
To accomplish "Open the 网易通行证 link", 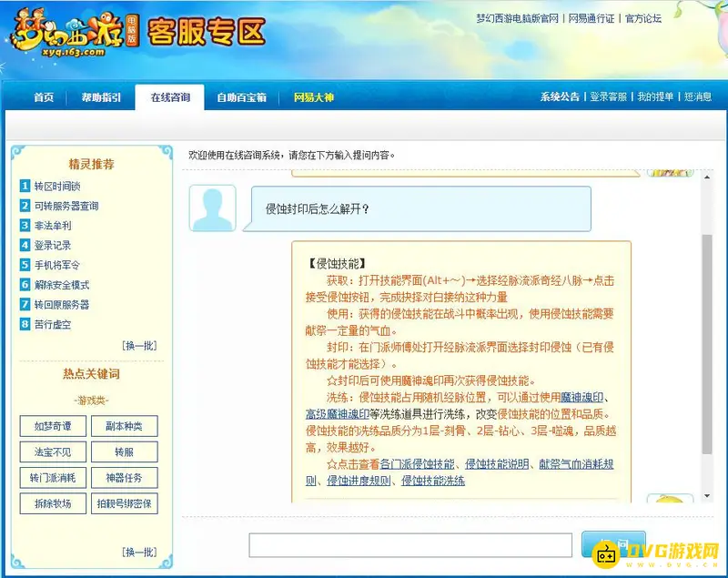I will [x=591, y=18].
